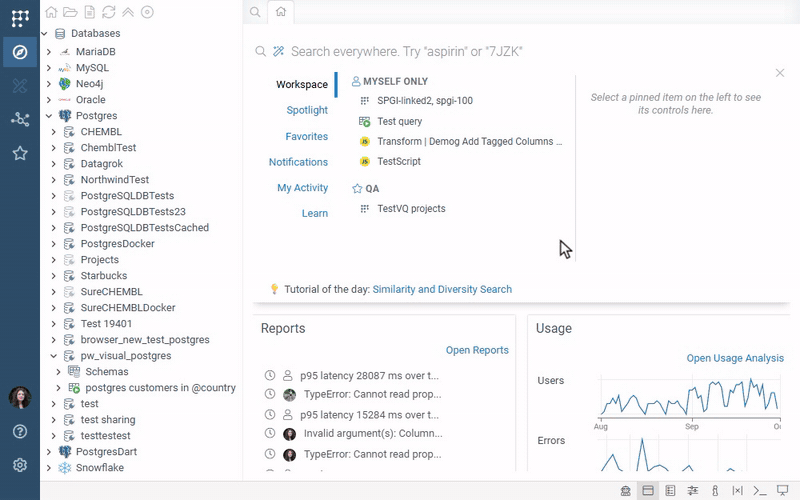Screen dimensions: 800x500
Task: Click report 'Invalid argument(s): Column...'
Action: 373,434
